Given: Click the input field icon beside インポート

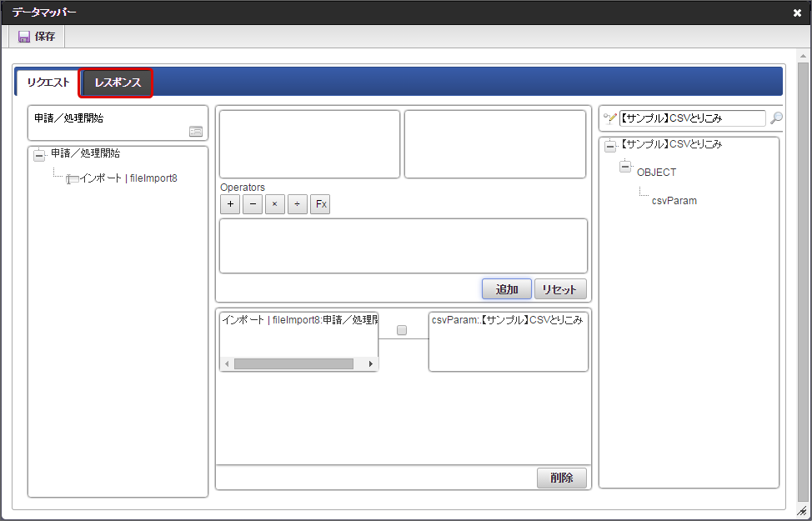Looking at the screenshot, I should (73, 179).
